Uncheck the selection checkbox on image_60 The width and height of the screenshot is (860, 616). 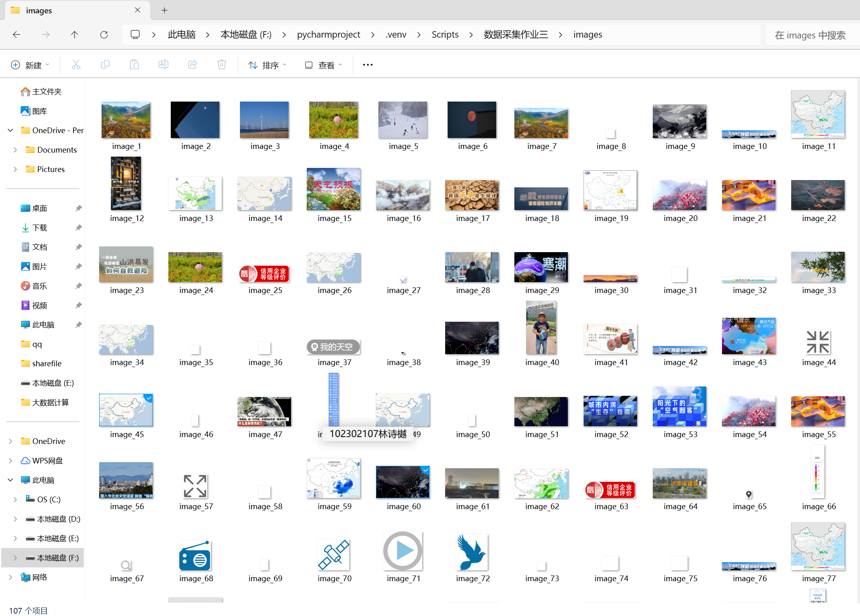[x=425, y=470]
